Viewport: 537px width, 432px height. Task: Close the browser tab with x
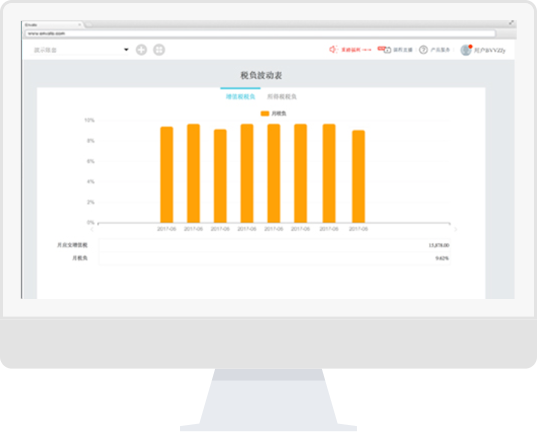(x=79, y=25)
